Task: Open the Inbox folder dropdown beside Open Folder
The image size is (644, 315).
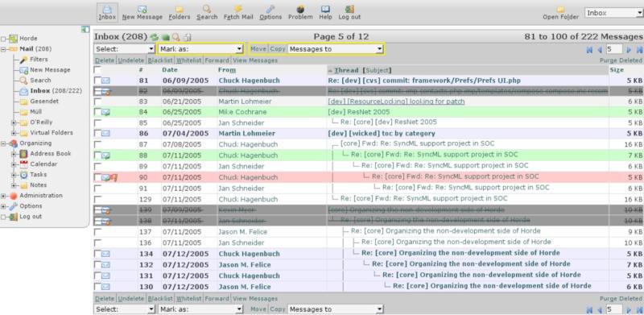Action: point(613,13)
